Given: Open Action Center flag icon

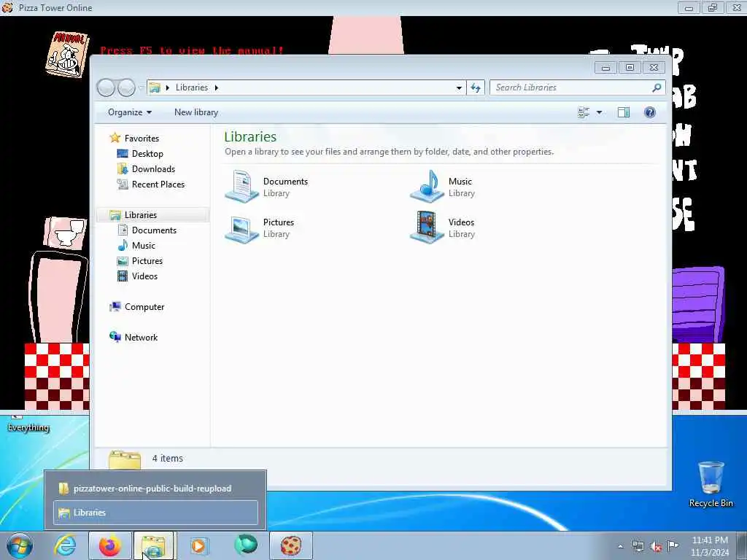Looking at the screenshot, I should (673, 546).
